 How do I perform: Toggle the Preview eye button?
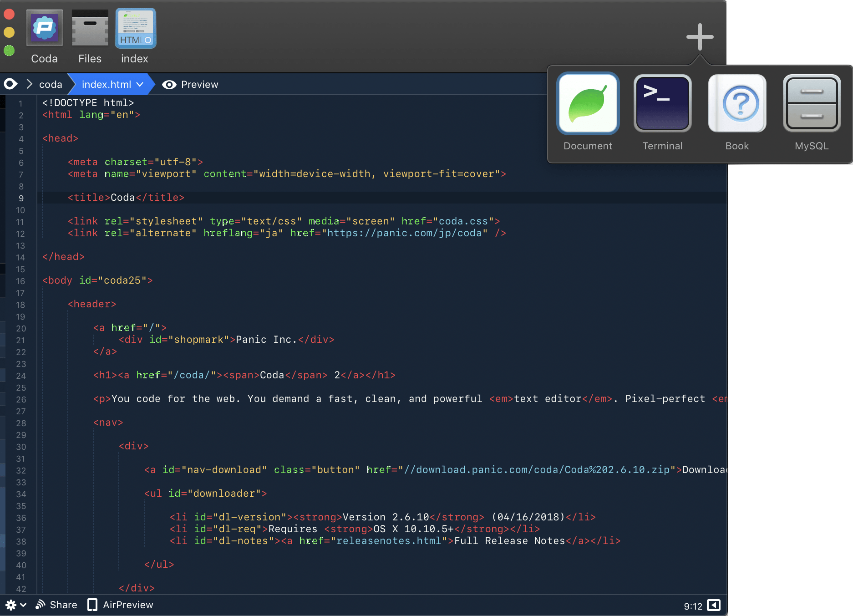point(190,84)
